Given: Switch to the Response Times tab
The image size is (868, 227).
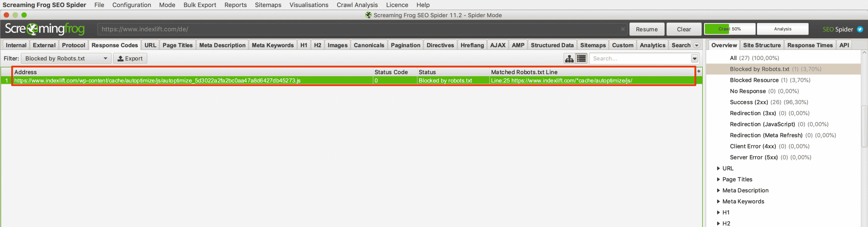Looking at the screenshot, I should [x=810, y=45].
